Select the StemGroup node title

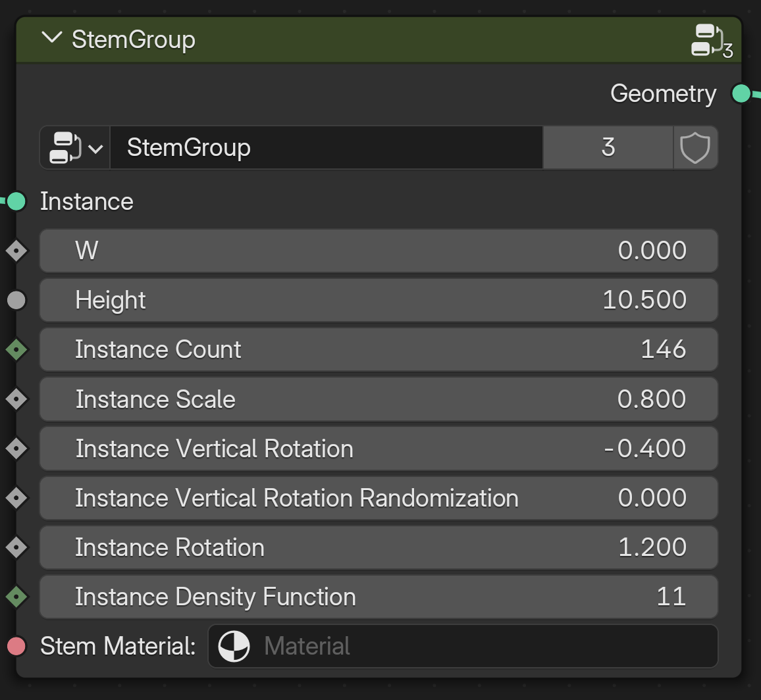(x=134, y=39)
